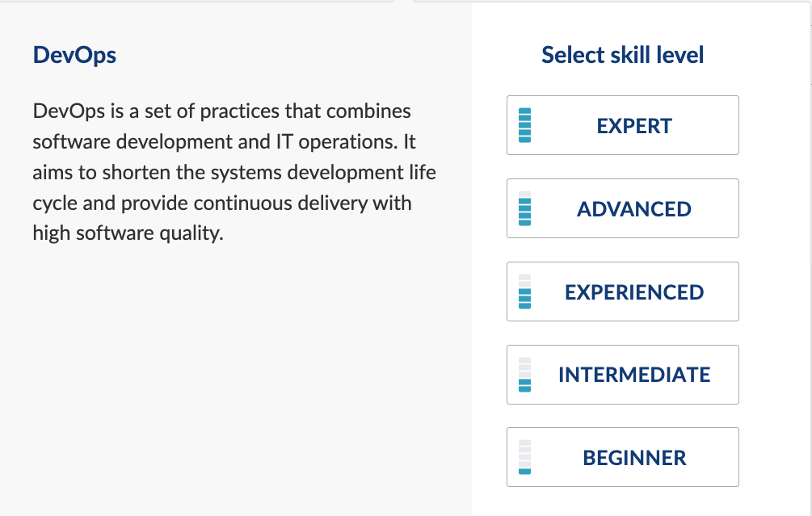Click the two-bar level icon beside INTERMEDIATE
The width and height of the screenshot is (812, 516).
524,375
